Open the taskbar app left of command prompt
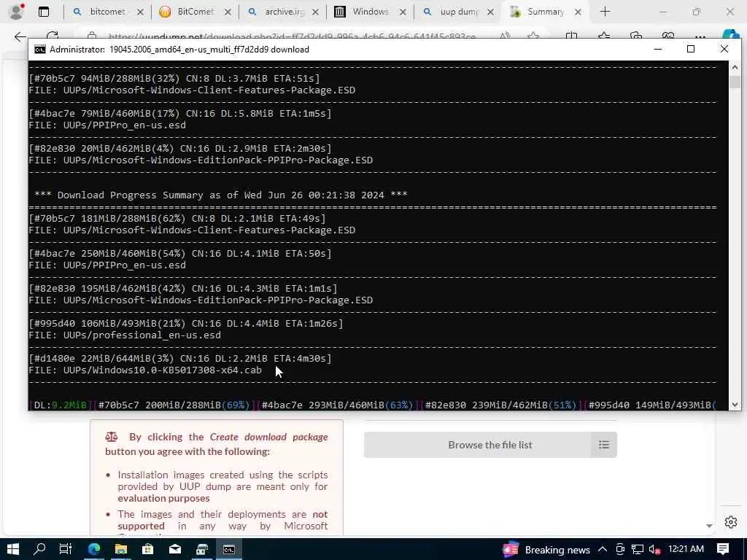Screen dimensions: 747x560 point(202,550)
